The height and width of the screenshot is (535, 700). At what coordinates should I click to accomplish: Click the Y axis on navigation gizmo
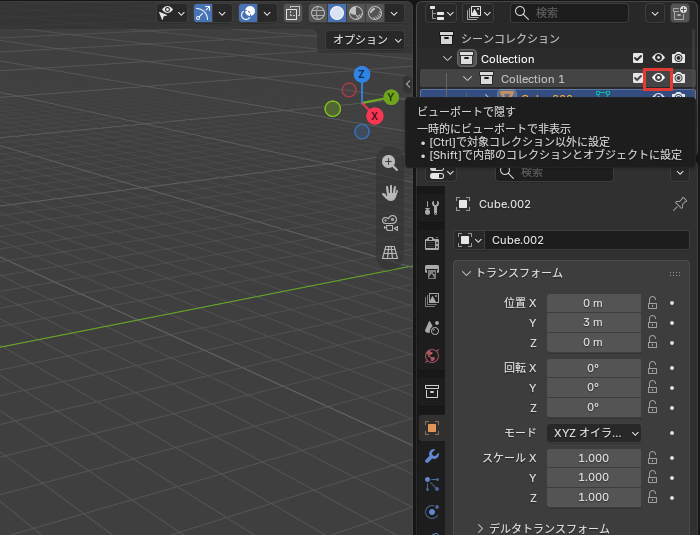click(391, 97)
